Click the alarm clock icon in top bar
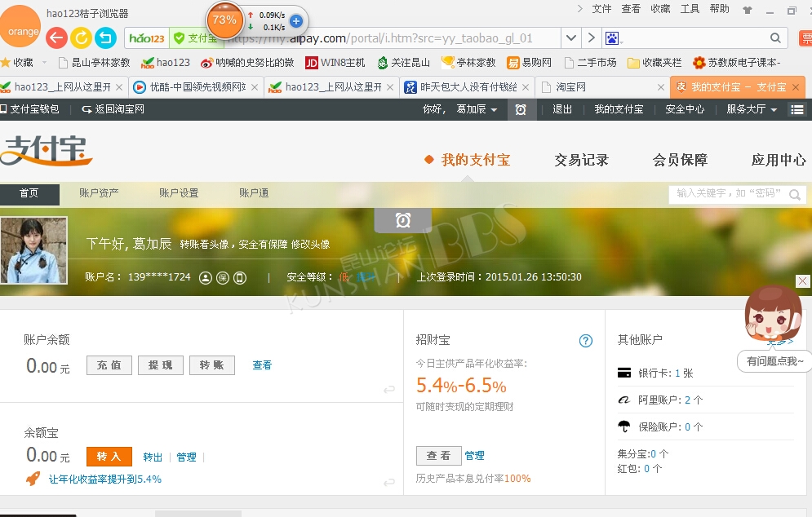 (521, 109)
